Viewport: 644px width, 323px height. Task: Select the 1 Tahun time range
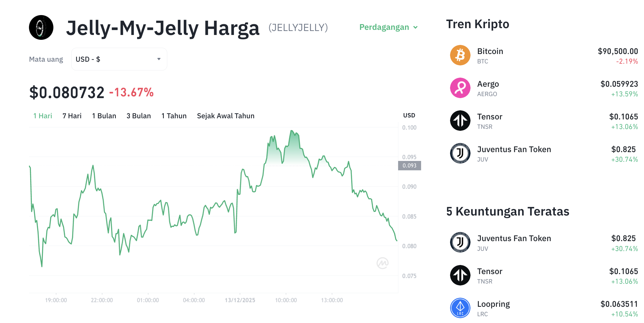coord(174,116)
